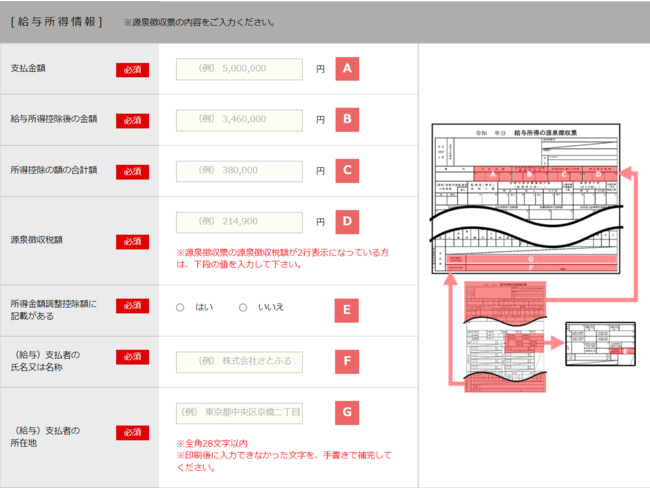Image resolution: width=650 pixels, height=488 pixels.
Task: Click the pink-highlighted small withholding slip thumbnail
Action: (505, 337)
